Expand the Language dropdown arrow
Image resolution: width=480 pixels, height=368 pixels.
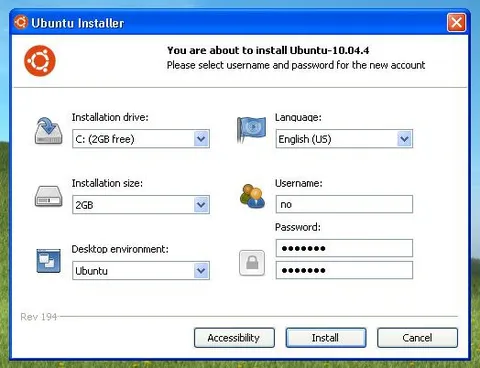coord(404,139)
